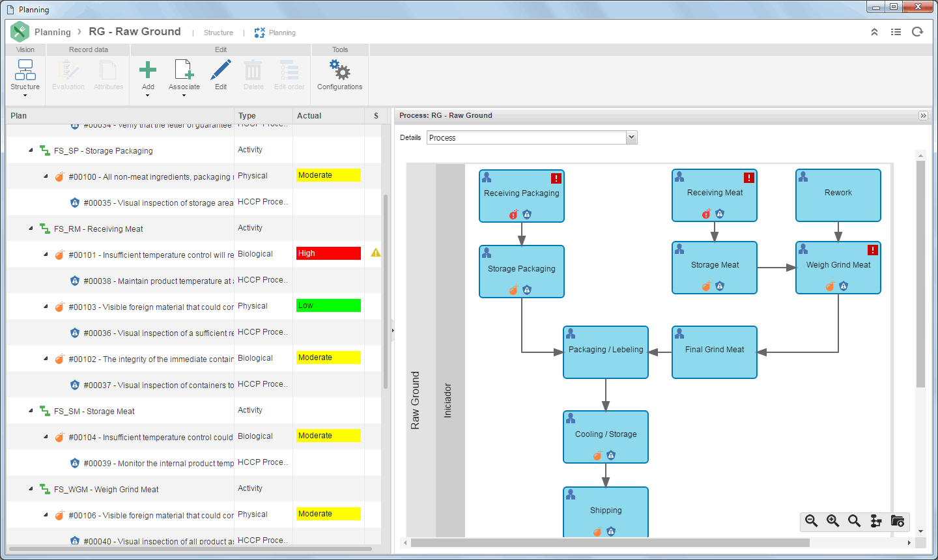Image resolution: width=938 pixels, height=560 pixels.
Task: Click the diagram horizontal scrollbar
Action: (610, 542)
